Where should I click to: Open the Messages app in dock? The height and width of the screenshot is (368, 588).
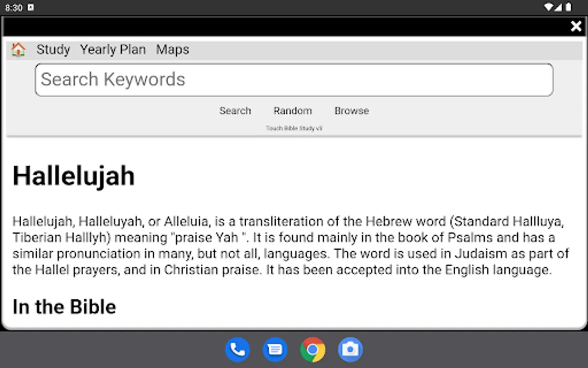[275, 350]
